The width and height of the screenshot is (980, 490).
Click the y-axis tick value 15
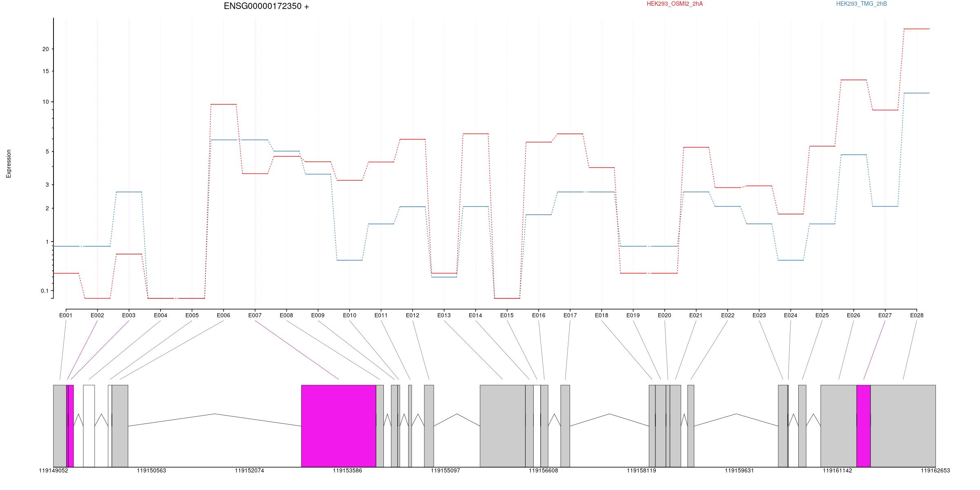[45, 71]
